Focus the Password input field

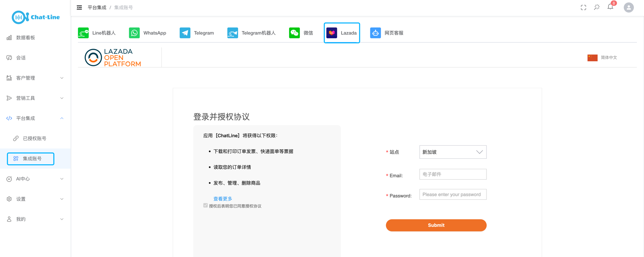(x=453, y=194)
